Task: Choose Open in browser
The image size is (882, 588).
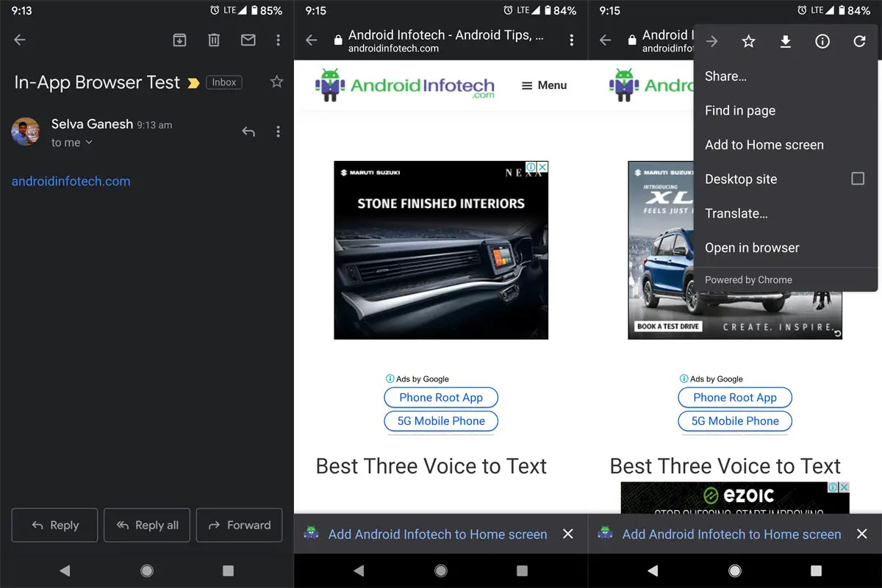Action: tap(786, 248)
